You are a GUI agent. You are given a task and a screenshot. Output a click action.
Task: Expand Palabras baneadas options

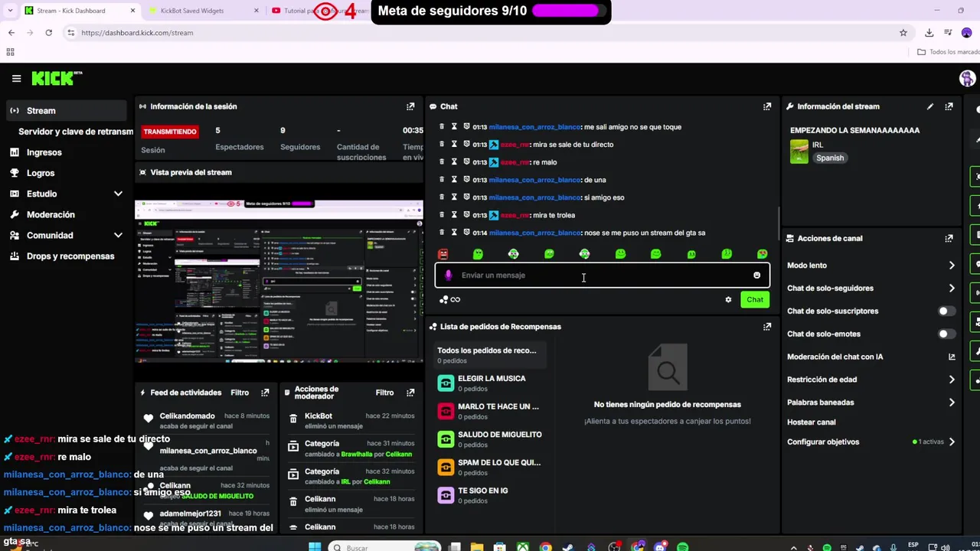(952, 403)
